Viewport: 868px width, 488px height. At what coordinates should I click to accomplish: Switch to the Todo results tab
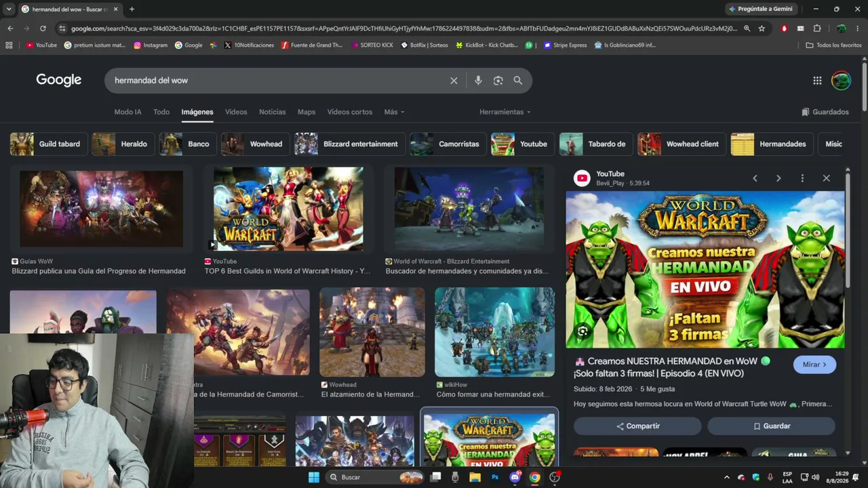[161, 112]
